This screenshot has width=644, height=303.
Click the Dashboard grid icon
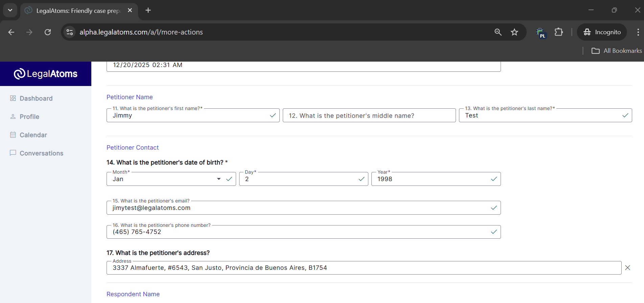13,98
